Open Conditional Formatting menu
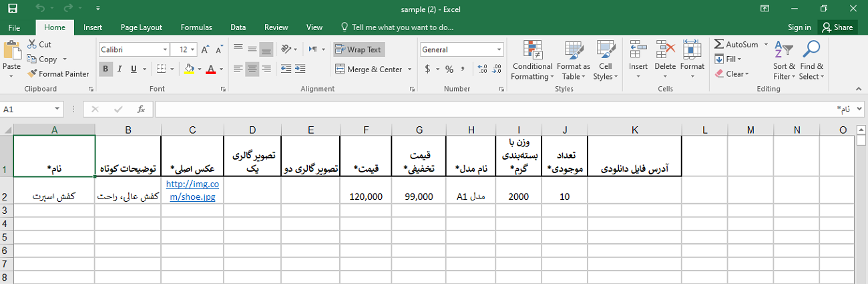This screenshot has height=284, width=868. pos(532,60)
